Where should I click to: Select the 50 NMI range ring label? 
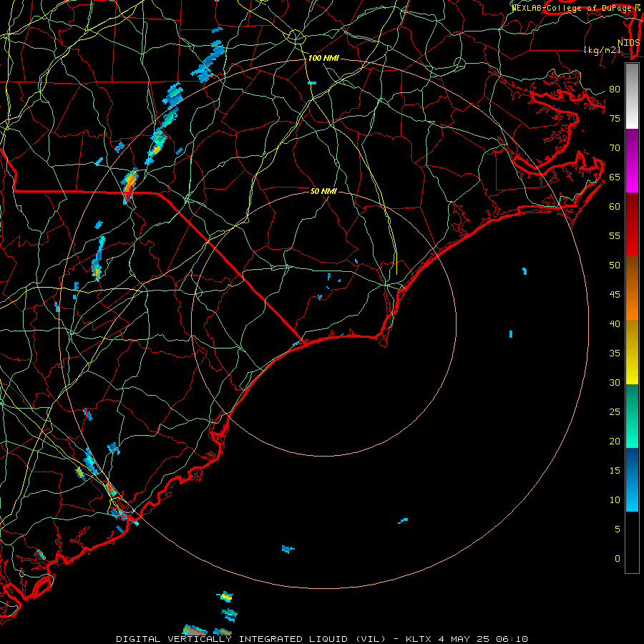click(x=323, y=191)
